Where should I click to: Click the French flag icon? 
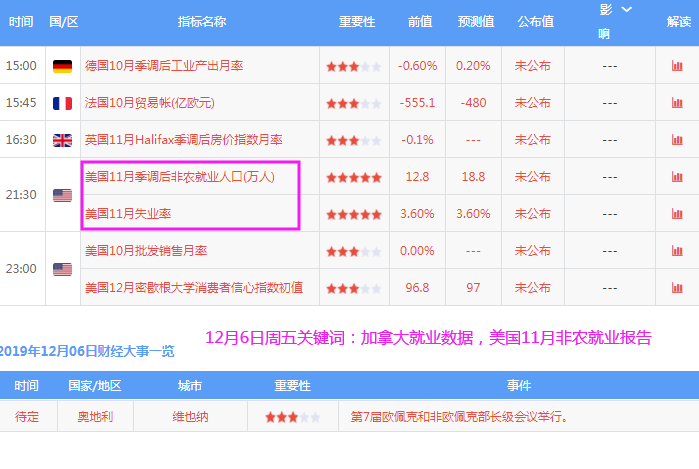point(62,103)
